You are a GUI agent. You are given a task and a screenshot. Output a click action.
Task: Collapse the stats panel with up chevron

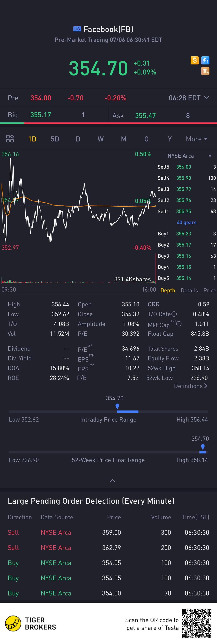point(112,481)
